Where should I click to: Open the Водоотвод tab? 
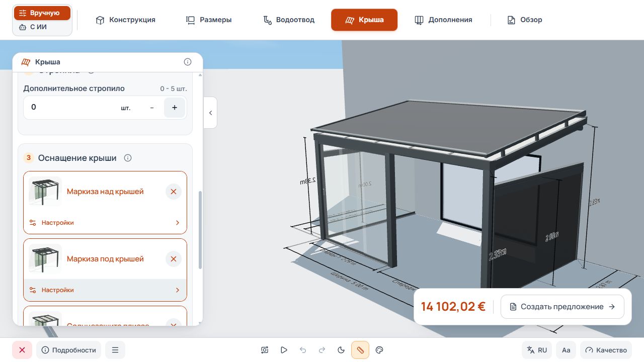[x=289, y=20]
